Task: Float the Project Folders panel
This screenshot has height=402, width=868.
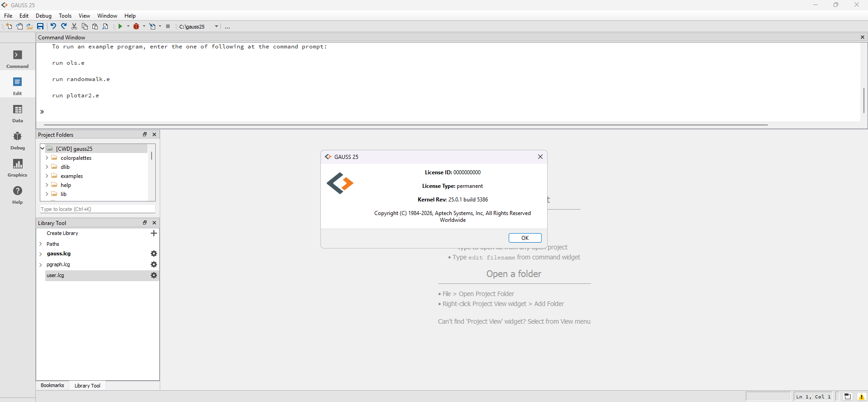Action: click(x=145, y=134)
